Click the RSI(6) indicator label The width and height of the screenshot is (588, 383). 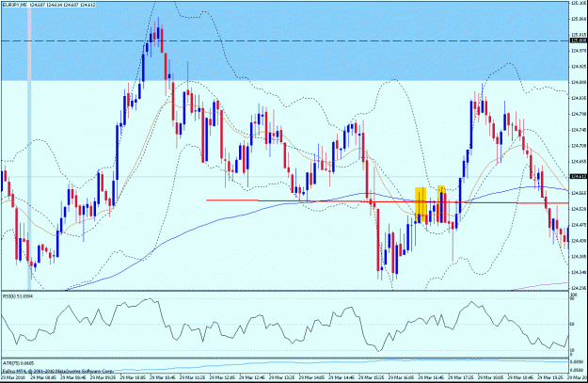click(18, 296)
